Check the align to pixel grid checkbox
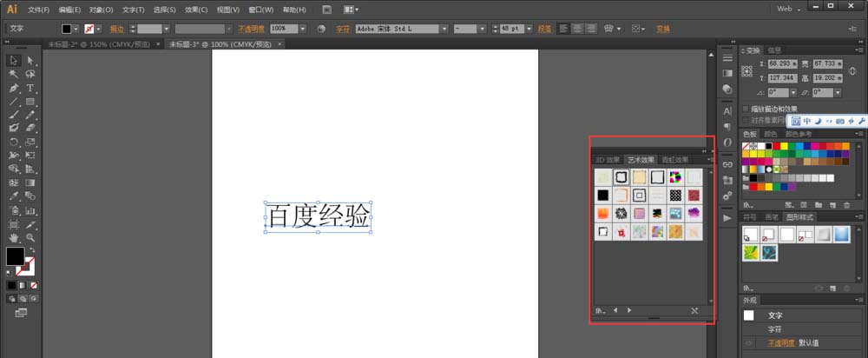Image resolution: width=868 pixels, height=358 pixels. (746, 119)
